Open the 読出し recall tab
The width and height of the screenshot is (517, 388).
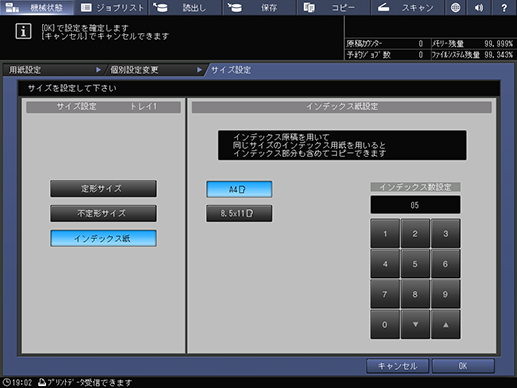tap(185, 7)
